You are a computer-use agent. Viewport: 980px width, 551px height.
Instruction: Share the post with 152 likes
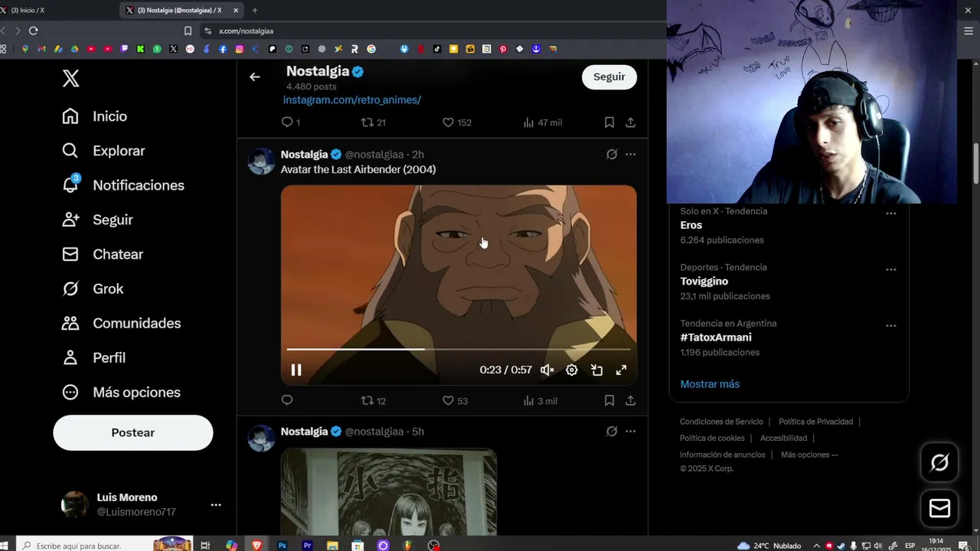click(630, 122)
